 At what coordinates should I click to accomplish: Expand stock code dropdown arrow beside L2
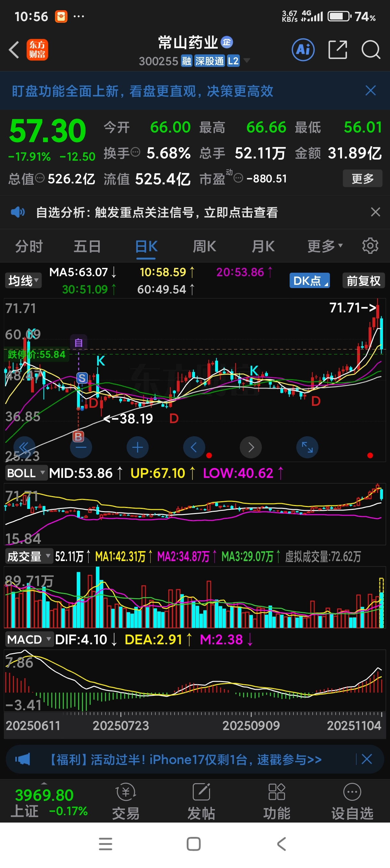point(247,61)
